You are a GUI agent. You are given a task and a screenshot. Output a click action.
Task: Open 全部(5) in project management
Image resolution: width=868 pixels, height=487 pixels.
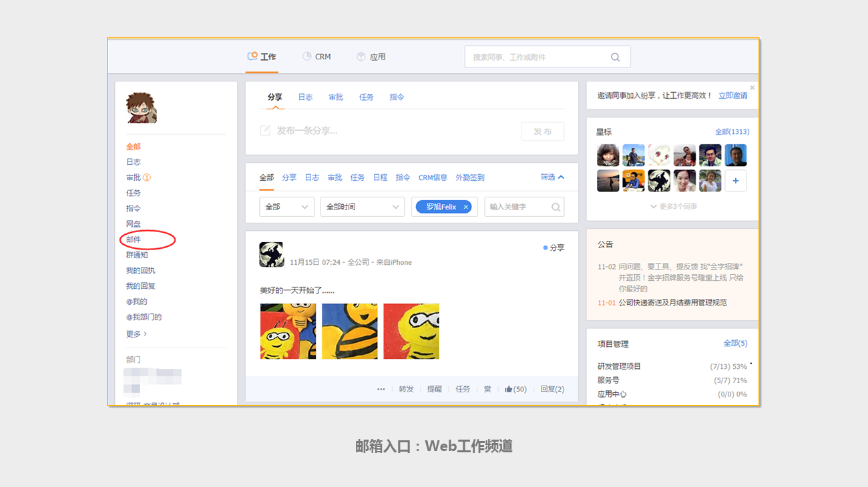point(735,344)
